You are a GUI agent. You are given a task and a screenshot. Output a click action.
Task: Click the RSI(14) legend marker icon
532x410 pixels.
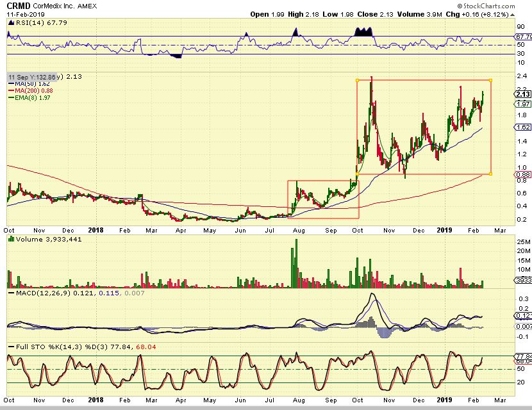pos(11,22)
